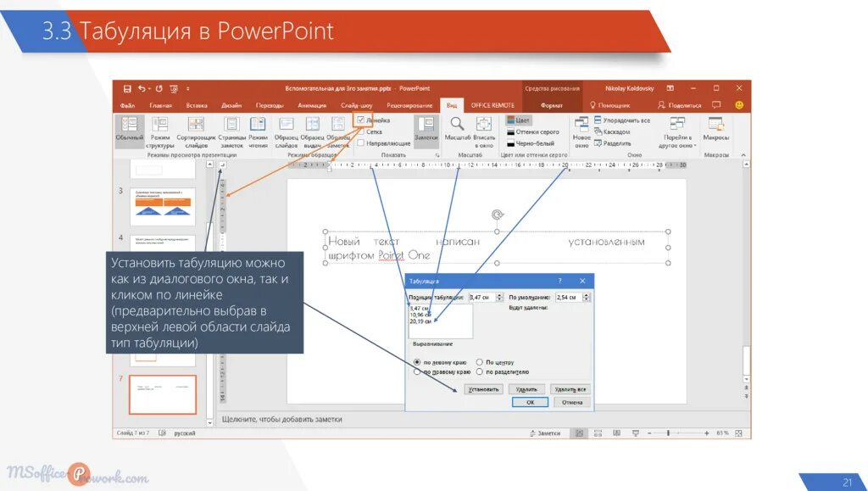The width and height of the screenshot is (868, 491).
Task: Click the slideshow icon in status bar
Action: point(636,433)
